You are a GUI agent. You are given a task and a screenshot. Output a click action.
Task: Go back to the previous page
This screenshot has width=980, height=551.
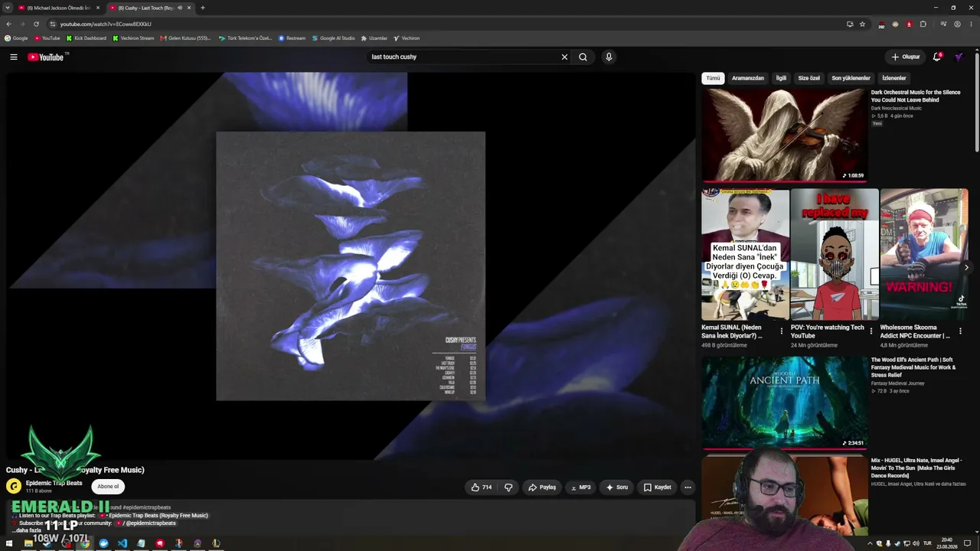tap(8, 24)
